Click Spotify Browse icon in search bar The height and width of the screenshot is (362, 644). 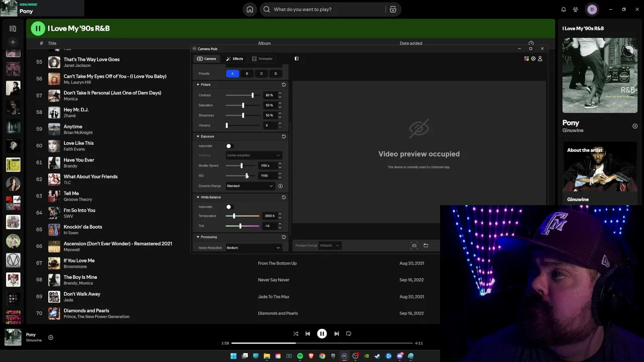393,9
